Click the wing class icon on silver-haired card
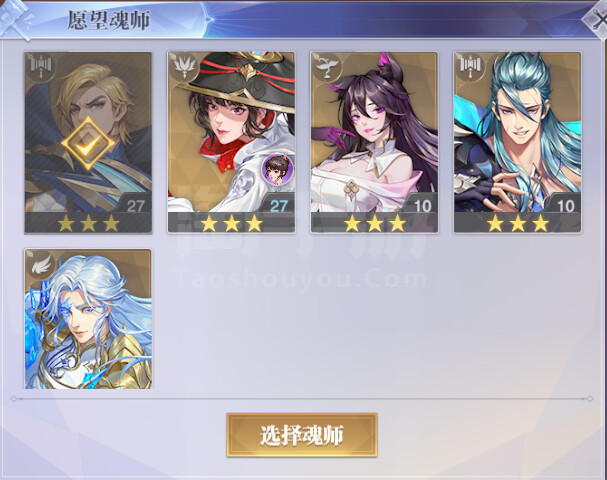607x480 pixels. click(x=40, y=263)
